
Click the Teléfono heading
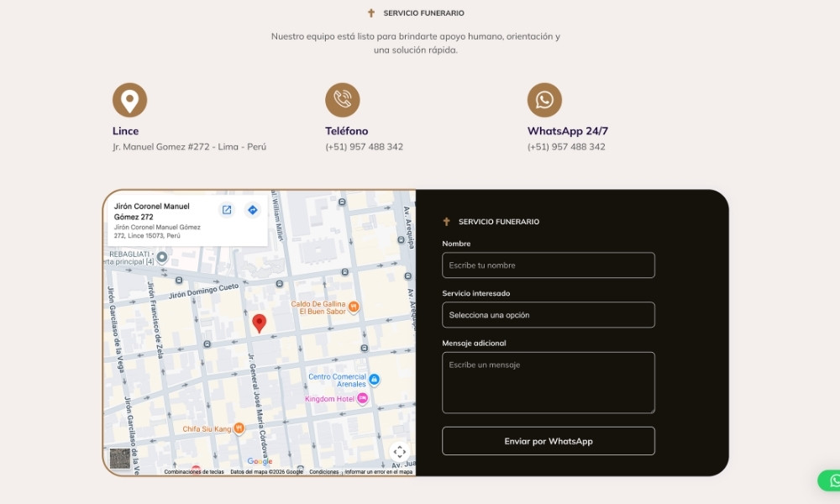pos(347,131)
